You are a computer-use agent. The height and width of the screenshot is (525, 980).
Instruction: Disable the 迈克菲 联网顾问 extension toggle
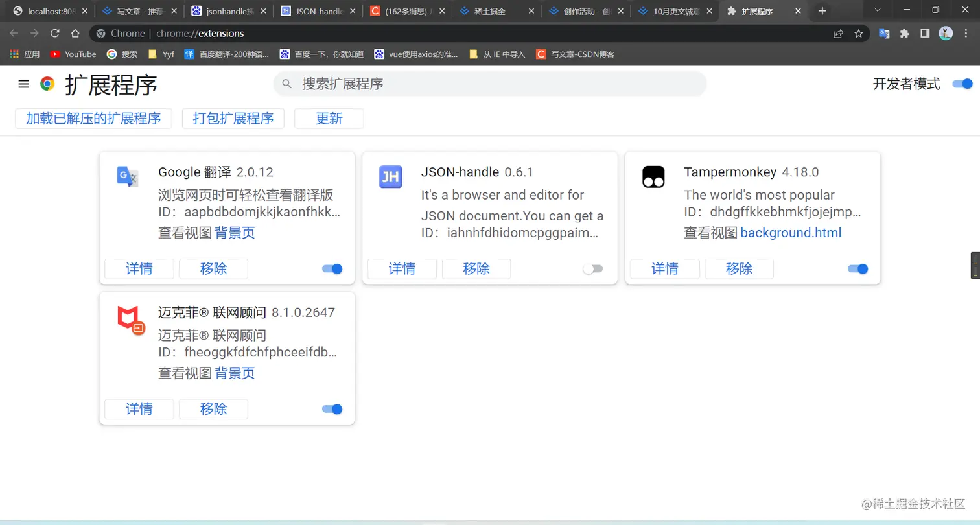point(332,409)
